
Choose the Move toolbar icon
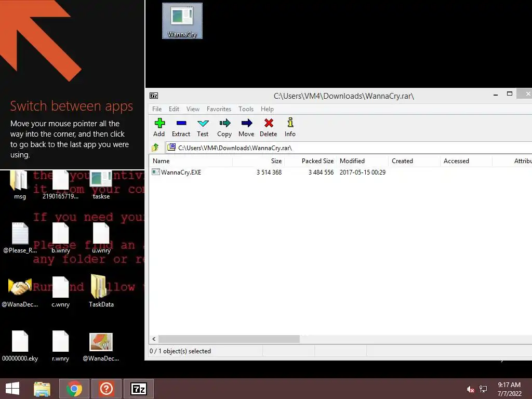(246, 127)
